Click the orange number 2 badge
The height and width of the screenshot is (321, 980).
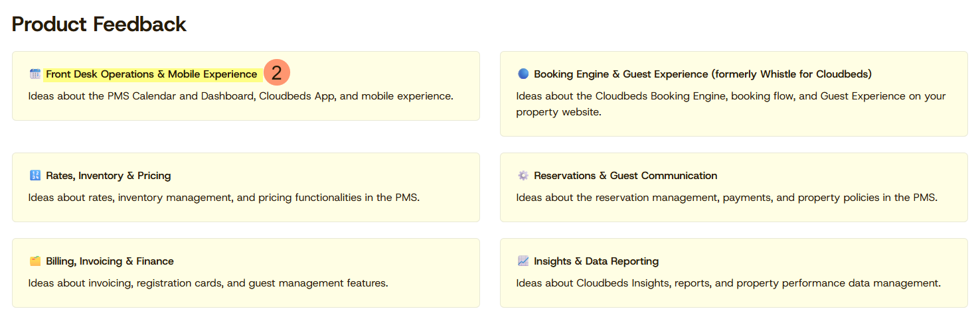click(277, 73)
